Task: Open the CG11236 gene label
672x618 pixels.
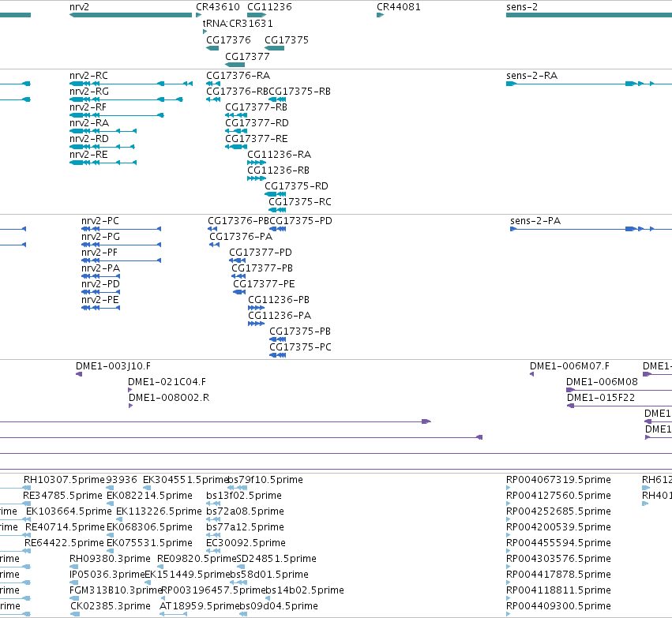Action: [269, 7]
